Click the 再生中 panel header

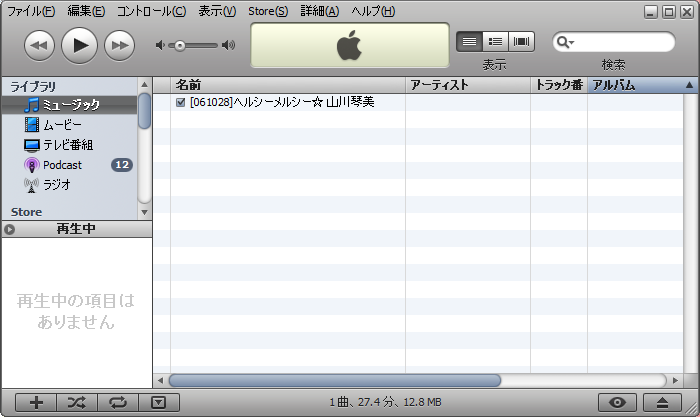77,229
